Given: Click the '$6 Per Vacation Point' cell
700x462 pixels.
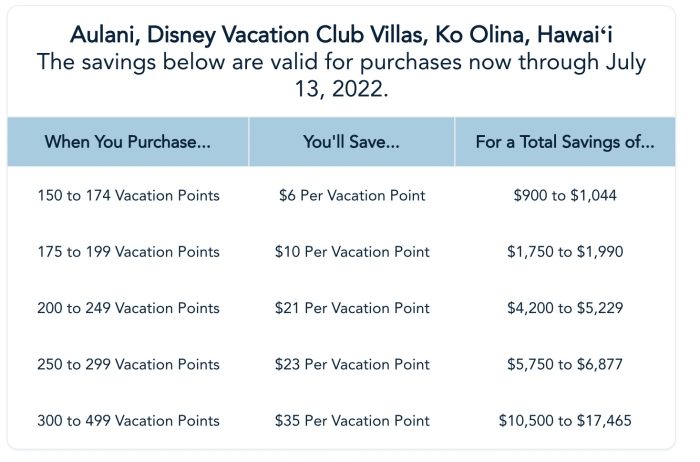Looking at the screenshot, I should [x=352, y=195].
